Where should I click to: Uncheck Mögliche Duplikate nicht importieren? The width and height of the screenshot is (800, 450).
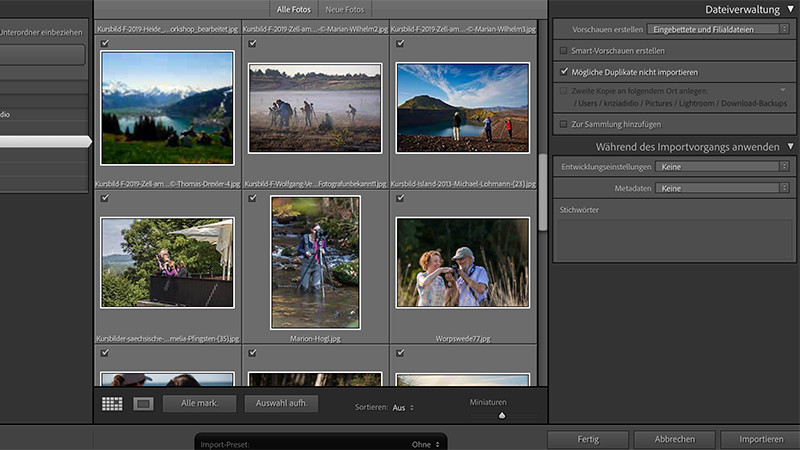pos(564,72)
